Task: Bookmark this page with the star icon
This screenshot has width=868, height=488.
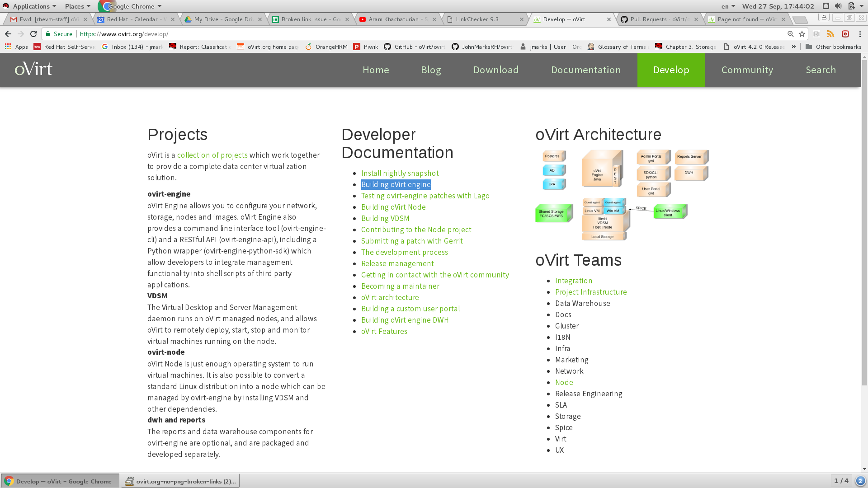Action: pos(802,34)
